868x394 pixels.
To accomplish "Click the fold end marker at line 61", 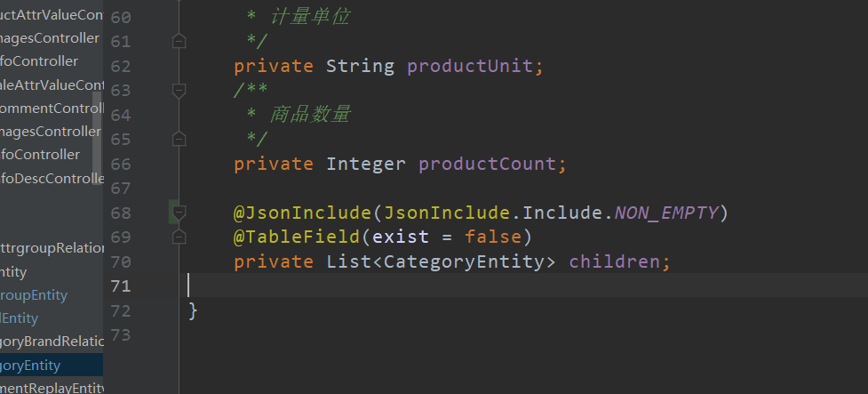I will [179, 41].
